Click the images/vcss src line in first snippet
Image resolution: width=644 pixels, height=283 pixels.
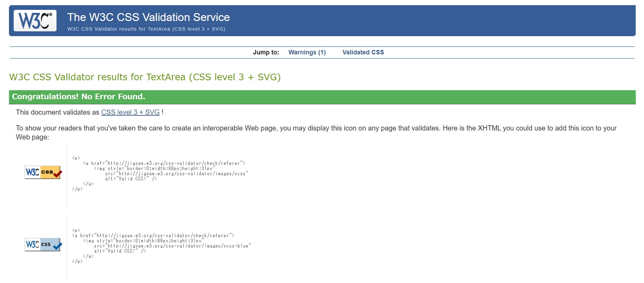pos(176,174)
